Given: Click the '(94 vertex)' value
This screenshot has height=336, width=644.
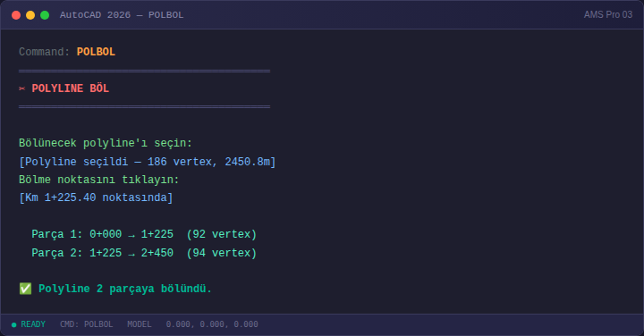Looking at the screenshot, I should tap(222, 253).
